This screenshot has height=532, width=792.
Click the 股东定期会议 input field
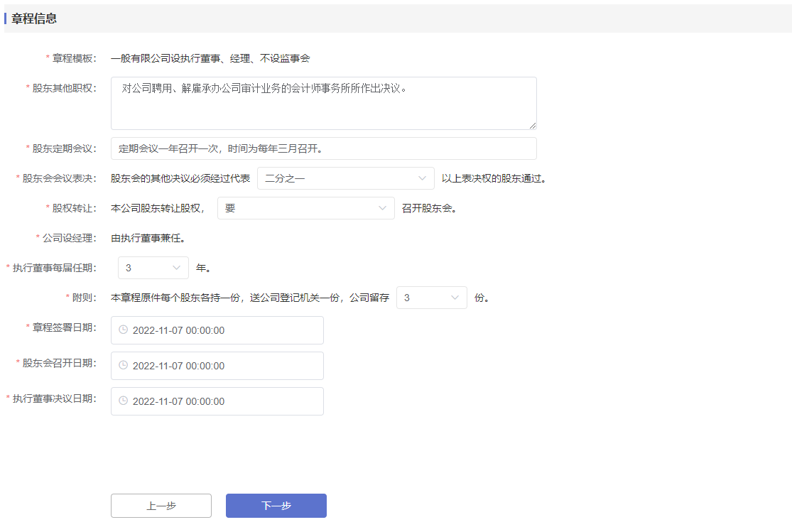click(323, 148)
